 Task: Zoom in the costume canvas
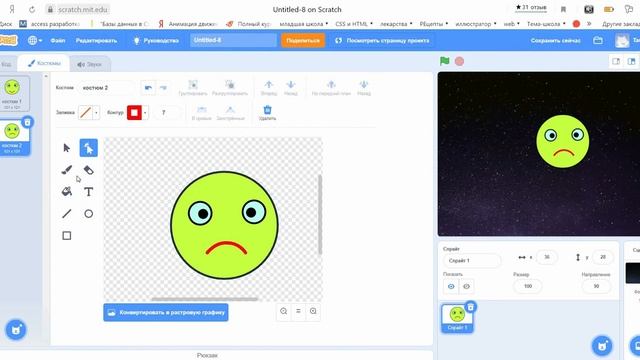pyautogui.click(x=313, y=311)
